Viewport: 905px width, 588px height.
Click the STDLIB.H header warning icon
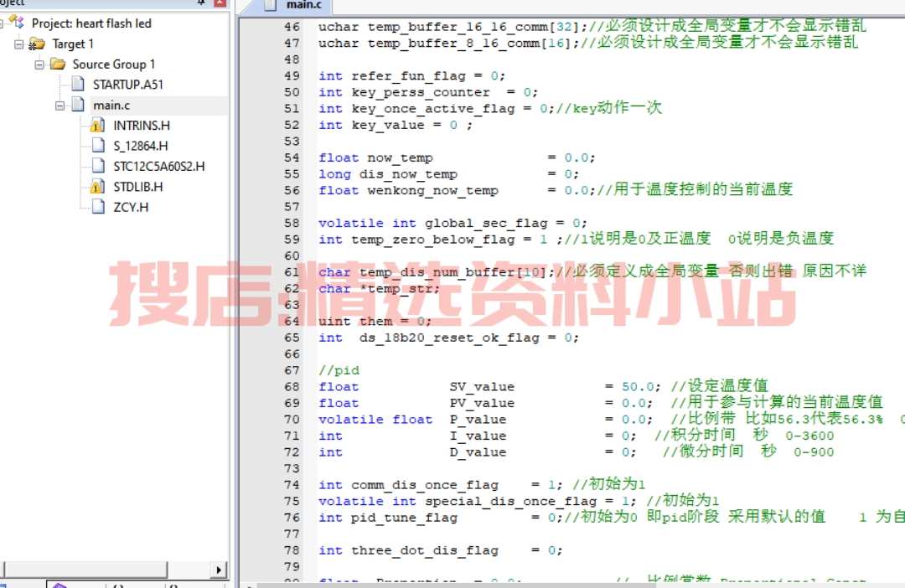coord(97,187)
